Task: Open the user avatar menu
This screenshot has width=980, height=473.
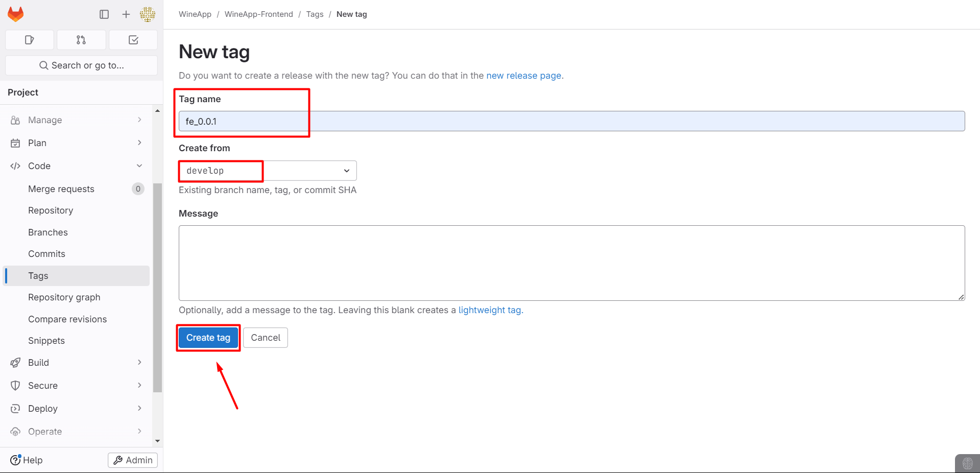Action: click(x=148, y=14)
